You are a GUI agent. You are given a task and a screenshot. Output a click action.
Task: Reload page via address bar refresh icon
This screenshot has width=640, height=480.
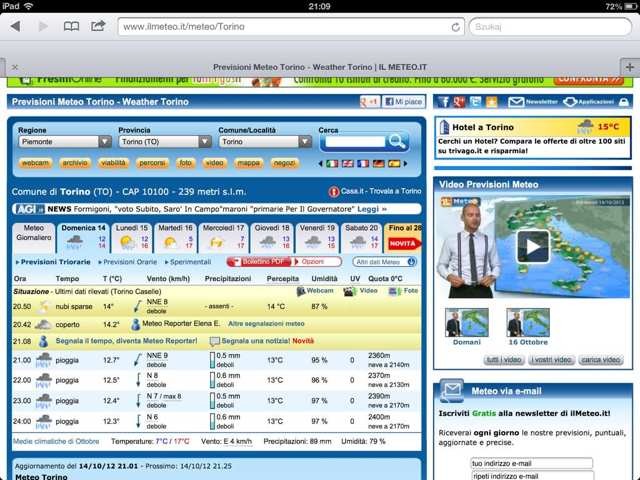[456, 27]
